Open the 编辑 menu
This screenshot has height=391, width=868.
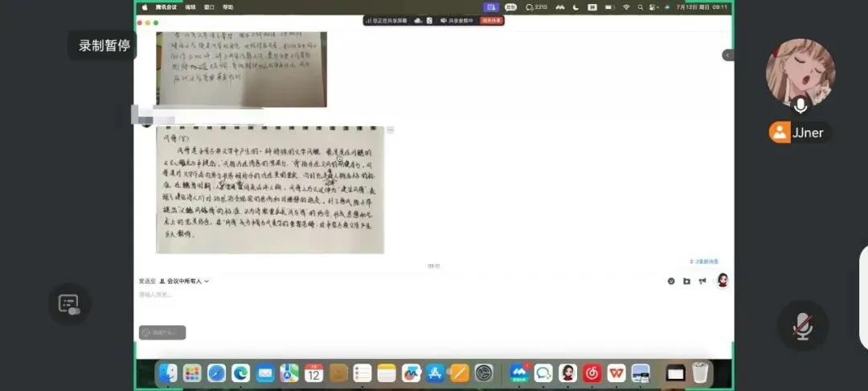pyautogui.click(x=190, y=7)
